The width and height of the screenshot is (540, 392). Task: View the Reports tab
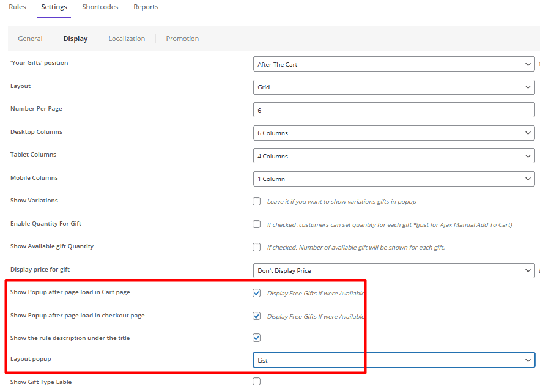(x=146, y=7)
